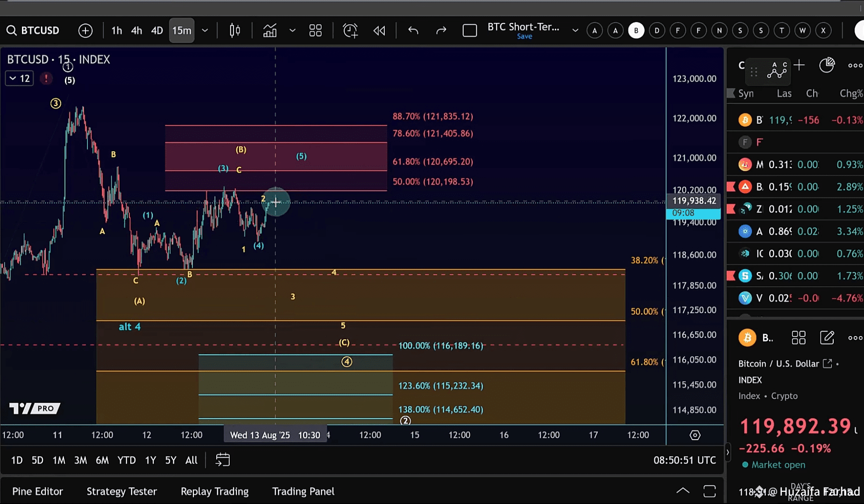Open details grid icon in symbol panel
This screenshot has width=864, height=504.
click(799, 337)
